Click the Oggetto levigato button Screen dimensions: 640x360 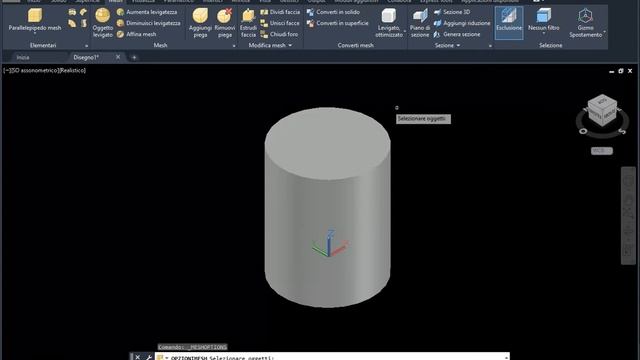(102, 23)
